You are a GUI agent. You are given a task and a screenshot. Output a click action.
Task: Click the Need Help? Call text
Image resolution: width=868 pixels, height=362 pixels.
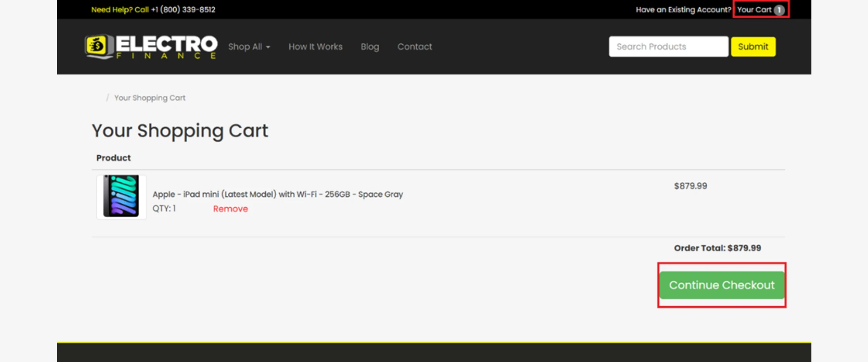pos(120,10)
